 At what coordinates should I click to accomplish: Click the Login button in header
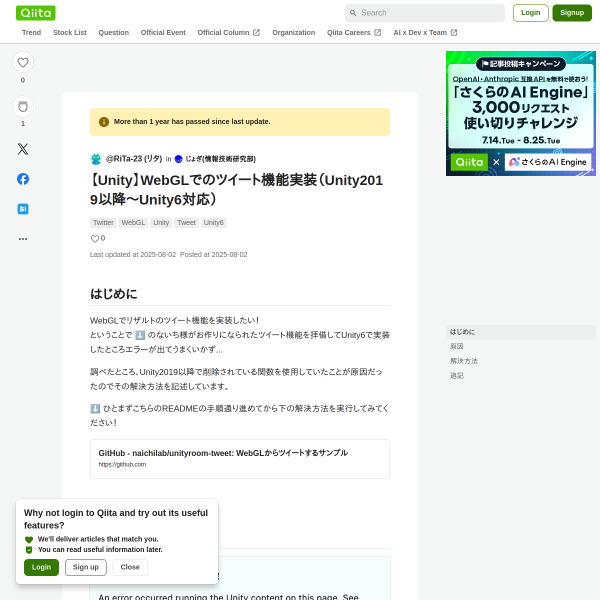pos(530,13)
